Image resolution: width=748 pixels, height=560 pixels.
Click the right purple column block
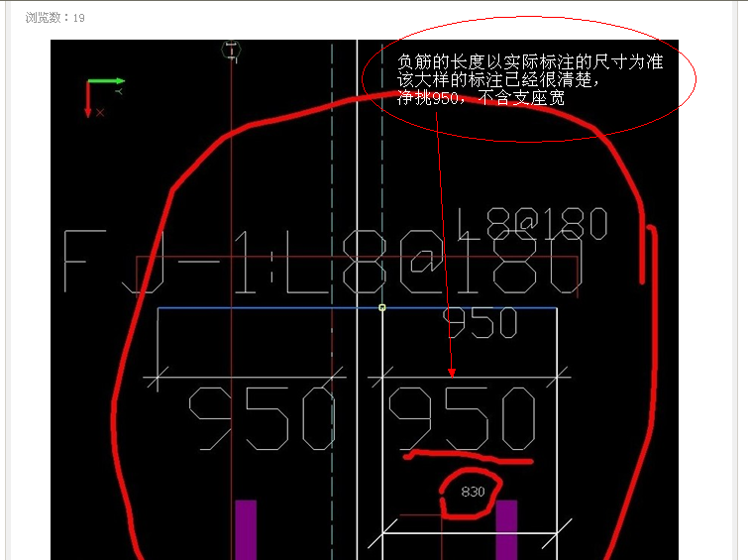(x=506, y=530)
